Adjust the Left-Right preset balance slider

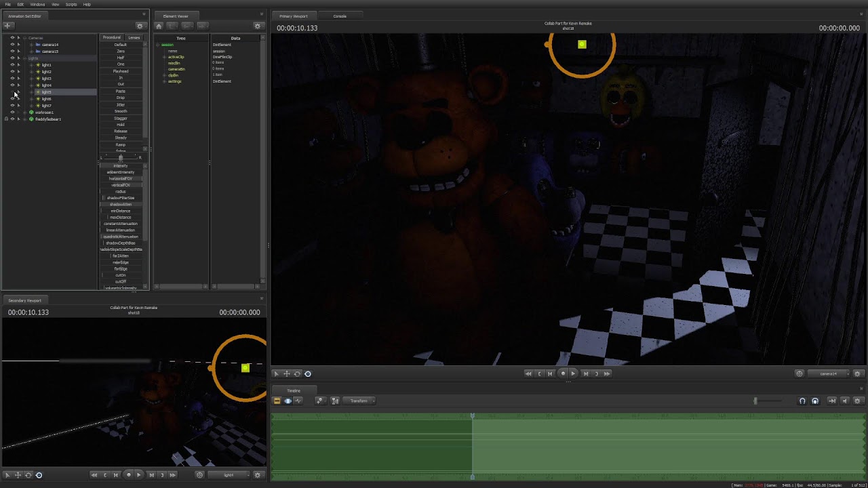121,158
